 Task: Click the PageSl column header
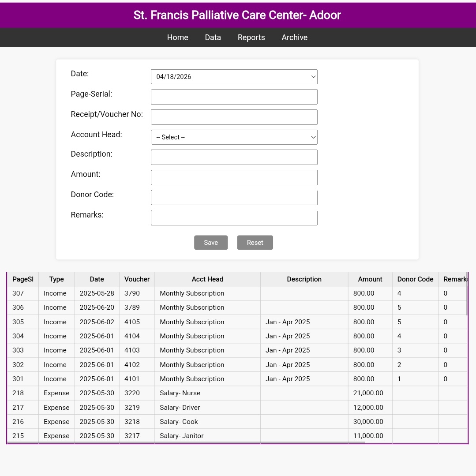[x=22, y=279]
